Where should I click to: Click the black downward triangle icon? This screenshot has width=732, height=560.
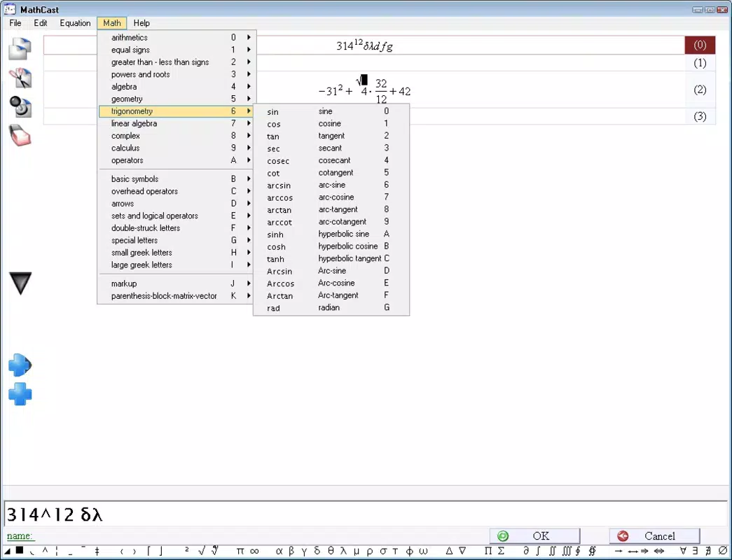click(x=20, y=283)
